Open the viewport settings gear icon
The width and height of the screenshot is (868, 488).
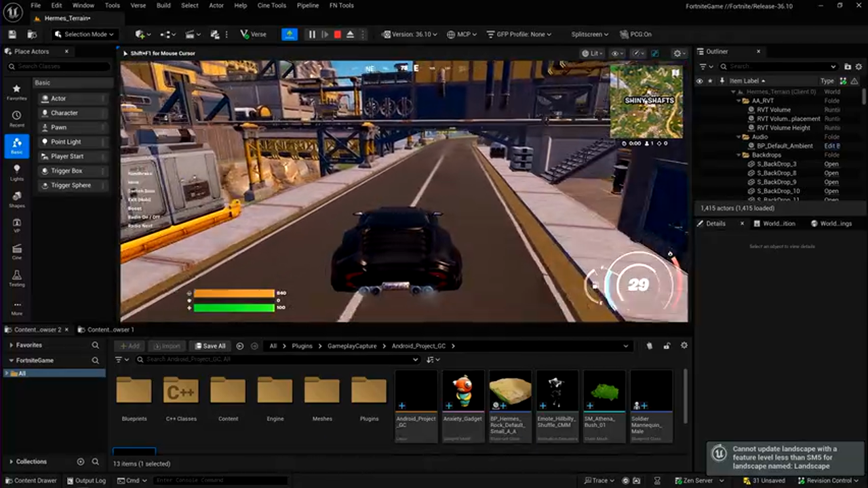tap(677, 53)
